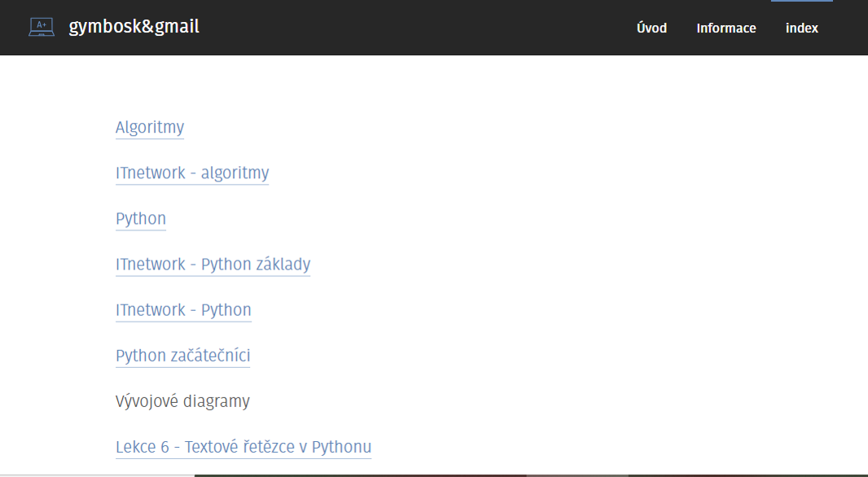Click the laptop A+ logo icon

point(42,27)
